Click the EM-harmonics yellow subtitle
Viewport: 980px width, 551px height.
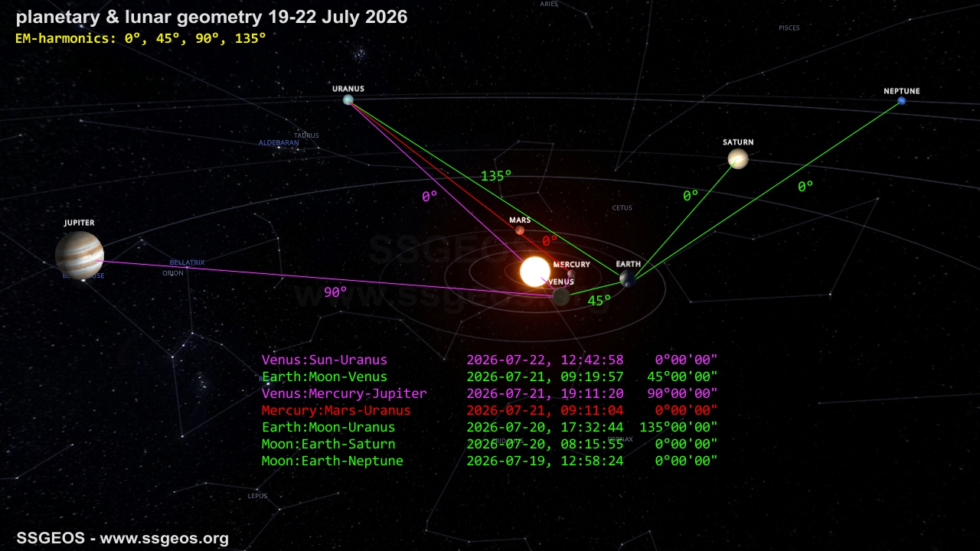pos(140,37)
